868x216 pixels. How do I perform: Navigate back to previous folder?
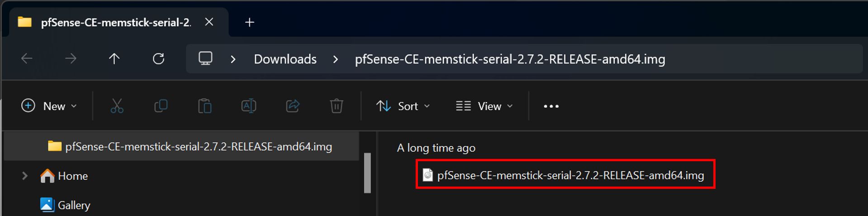pos(27,59)
